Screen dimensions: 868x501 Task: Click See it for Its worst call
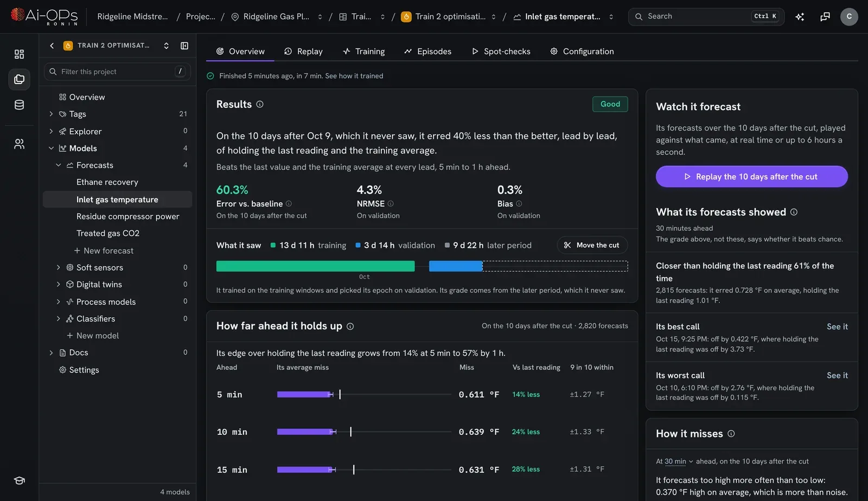(837, 375)
